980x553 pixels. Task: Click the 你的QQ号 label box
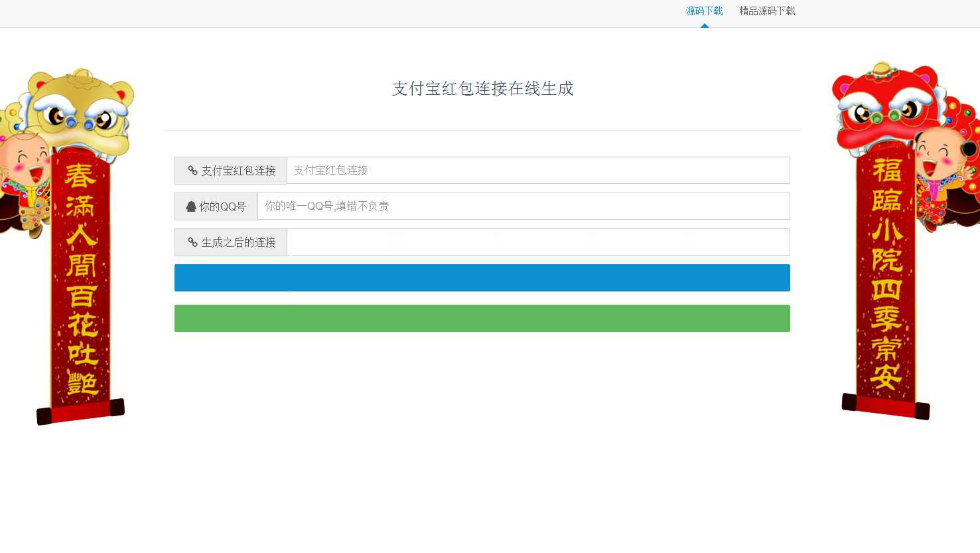pyautogui.click(x=216, y=206)
